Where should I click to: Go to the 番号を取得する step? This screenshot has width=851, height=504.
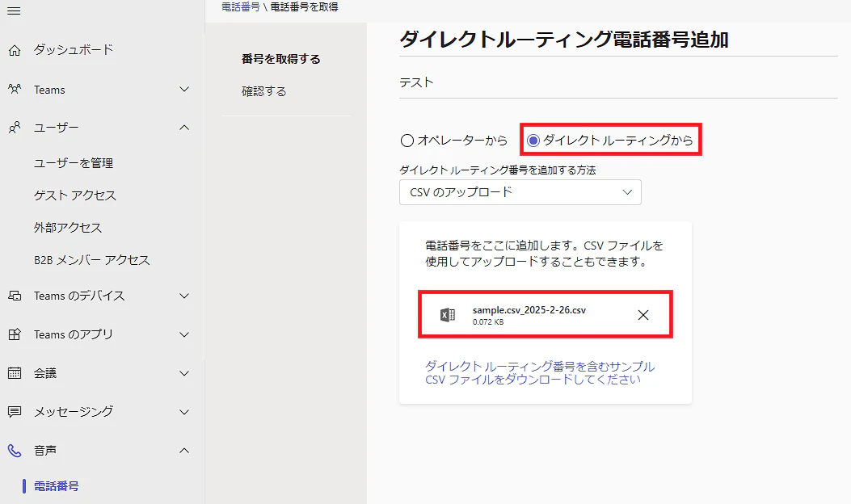tap(280, 59)
